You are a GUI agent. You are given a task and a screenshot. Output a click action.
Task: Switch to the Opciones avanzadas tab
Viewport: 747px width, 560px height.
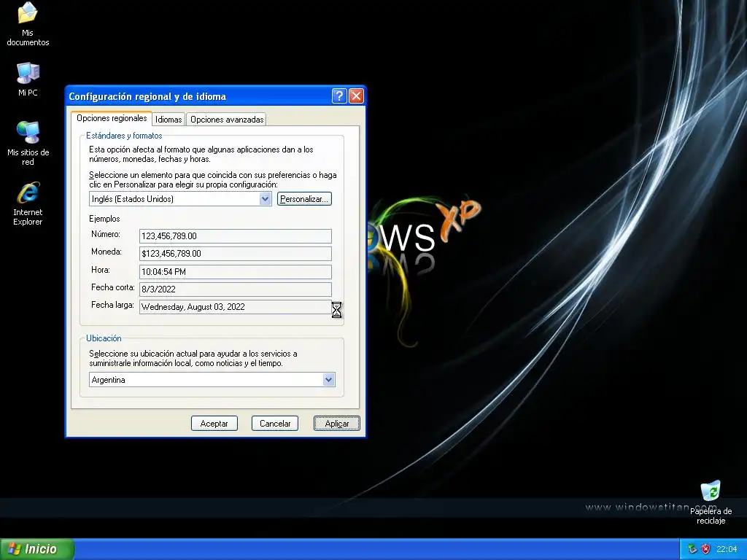(x=227, y=120)
